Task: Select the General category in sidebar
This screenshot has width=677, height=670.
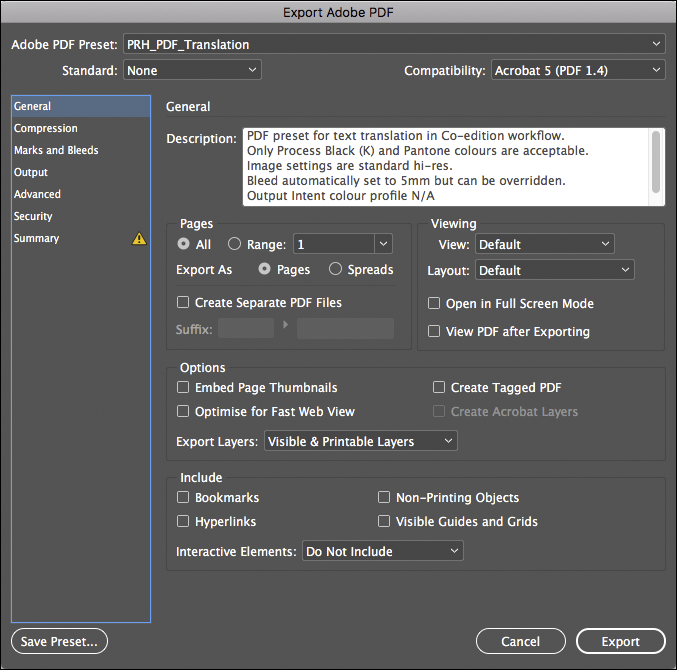Action: pyautogui.click(x=81, y=106)
